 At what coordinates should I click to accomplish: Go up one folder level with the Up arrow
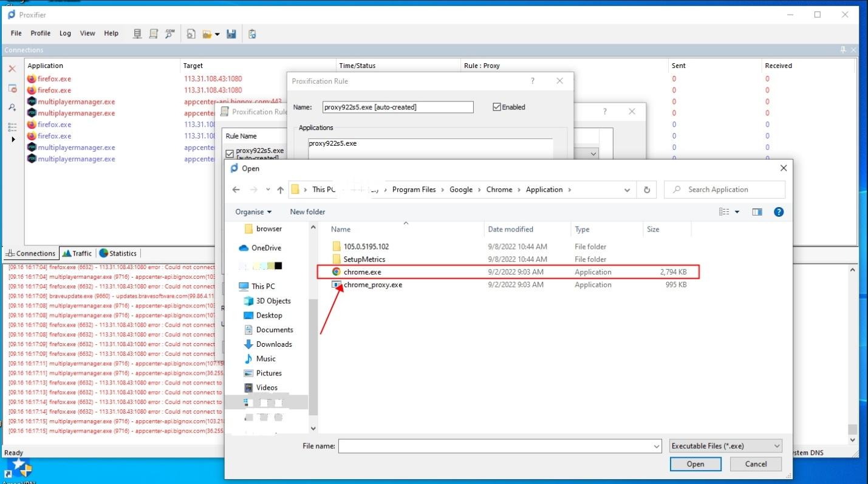coord(280,189)
